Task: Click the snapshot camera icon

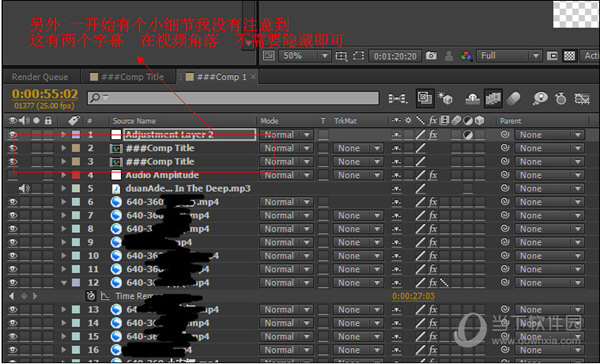Action: tap(431, 56)
